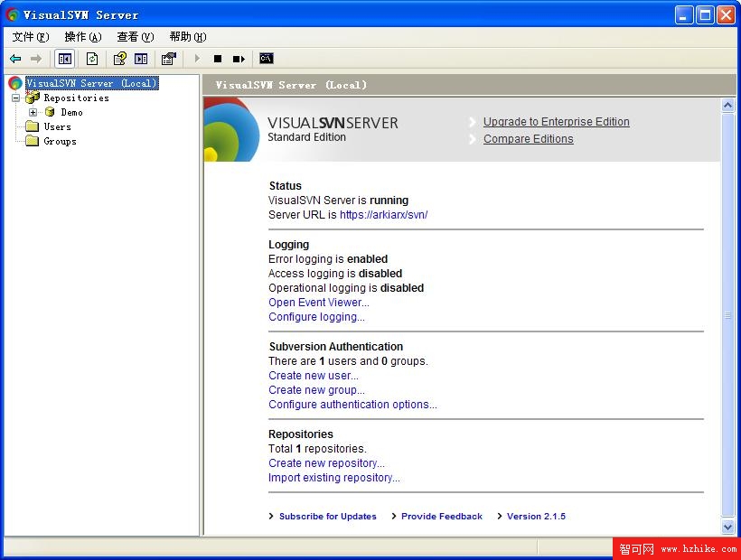This screenshot has width=741, height=560.
Task: Collapse the Repositories tree node
Action: tap(15, 98)
